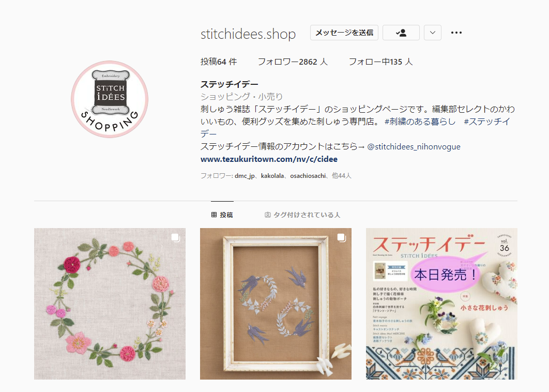The height and width of the screenshot is (392, 549).
Task: Switch to the 投稿 grid tab
Action: click(222, 215)
